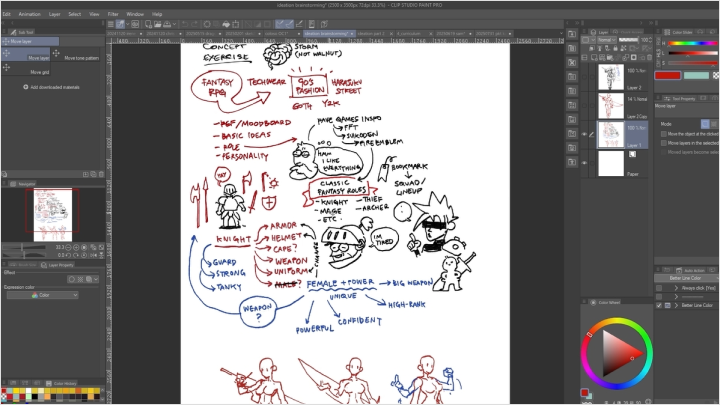Click the Undo arrow in the command bar

point(185,24)
